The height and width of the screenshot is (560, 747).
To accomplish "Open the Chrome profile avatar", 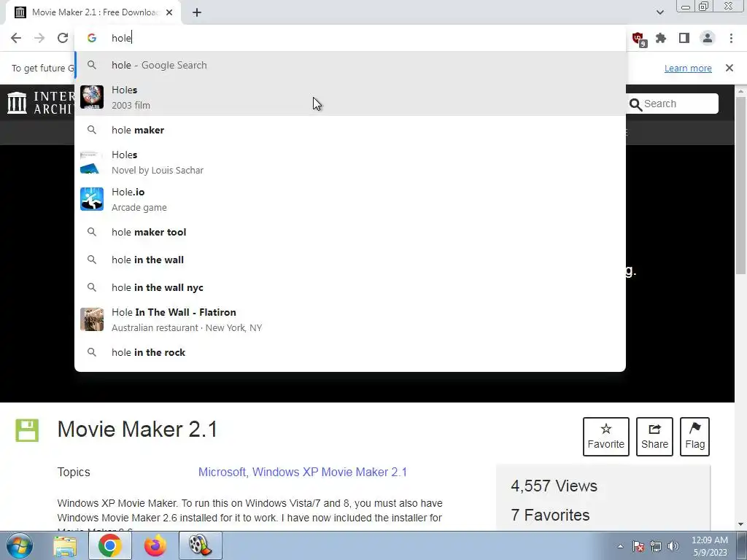I will 708,38.
